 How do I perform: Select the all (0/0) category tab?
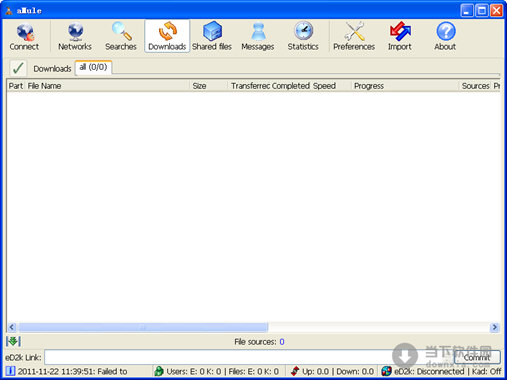[93, 67]
